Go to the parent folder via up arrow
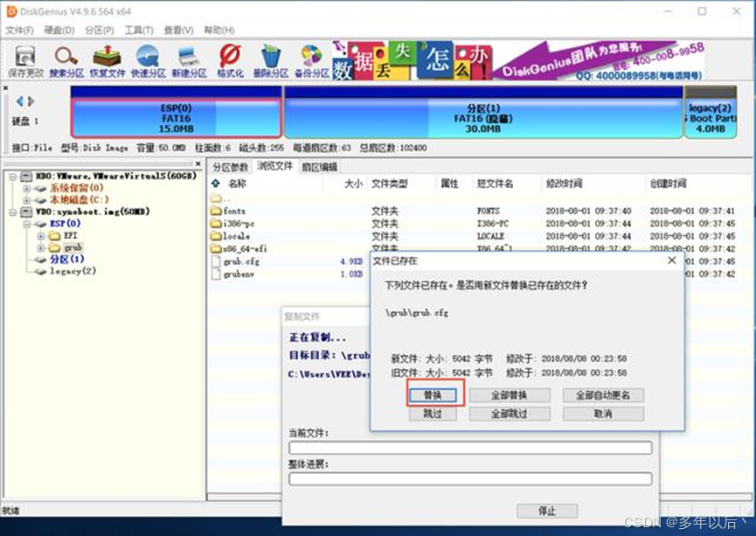This screenshot has height=536, width=756. [216, 184]
